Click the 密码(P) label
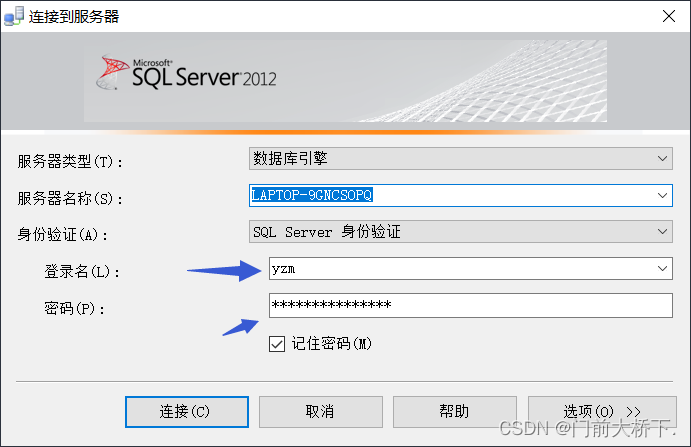691x447 pixels. [x=75, y=308]
